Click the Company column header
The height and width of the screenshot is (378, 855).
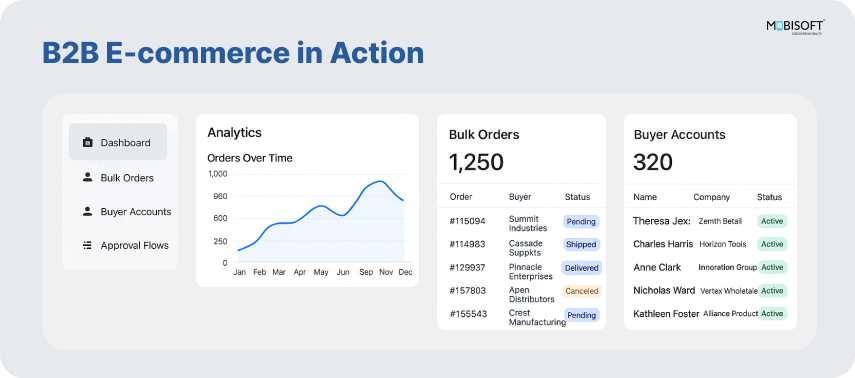712,197
